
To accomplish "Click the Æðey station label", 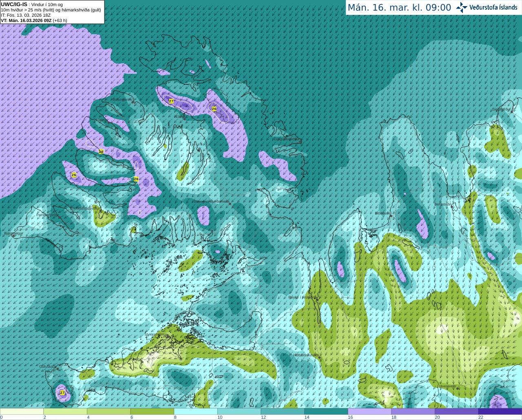I will click(x=180, y=117).
